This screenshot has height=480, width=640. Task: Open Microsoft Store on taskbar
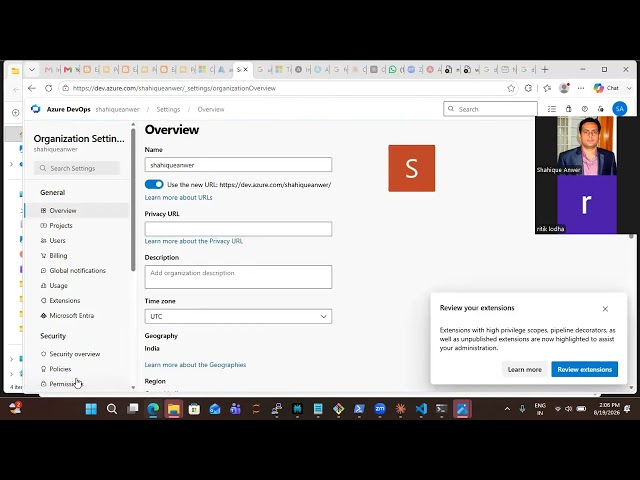pos(194,409)
